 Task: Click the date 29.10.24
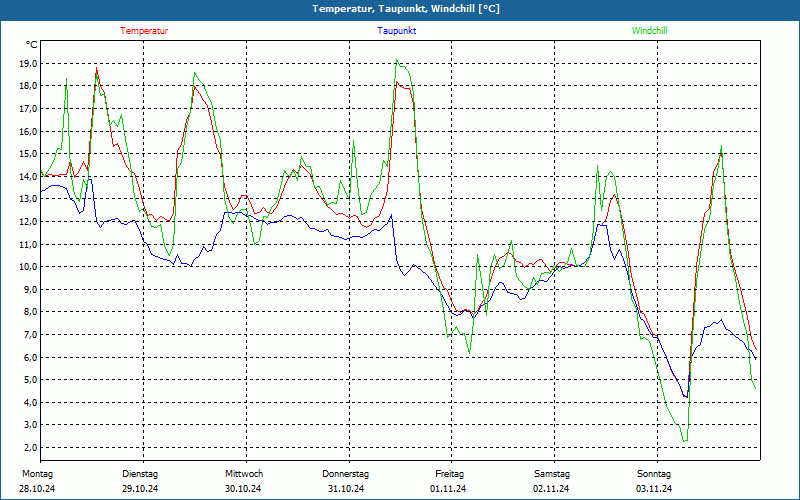[x=140, y=489]
